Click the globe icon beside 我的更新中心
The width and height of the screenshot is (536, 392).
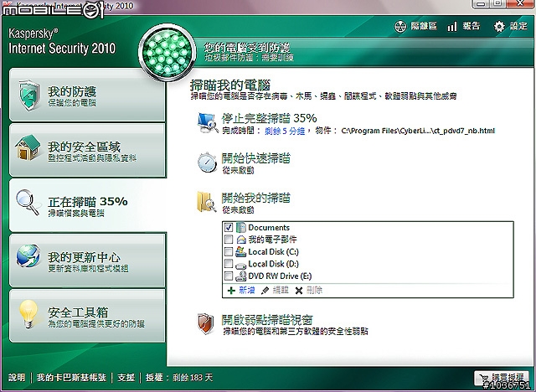[28, 256]
